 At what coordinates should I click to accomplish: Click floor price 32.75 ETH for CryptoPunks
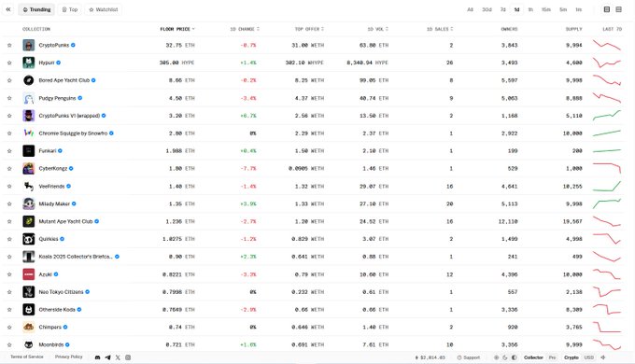[180, 46]
